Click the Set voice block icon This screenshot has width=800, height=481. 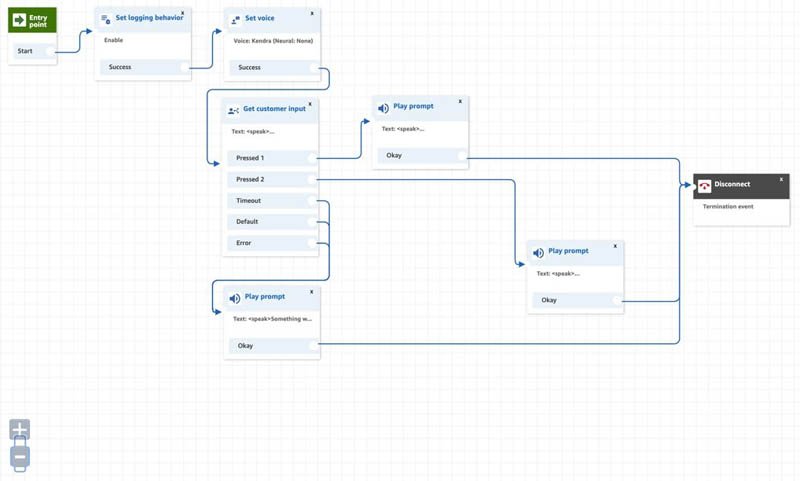236,19
